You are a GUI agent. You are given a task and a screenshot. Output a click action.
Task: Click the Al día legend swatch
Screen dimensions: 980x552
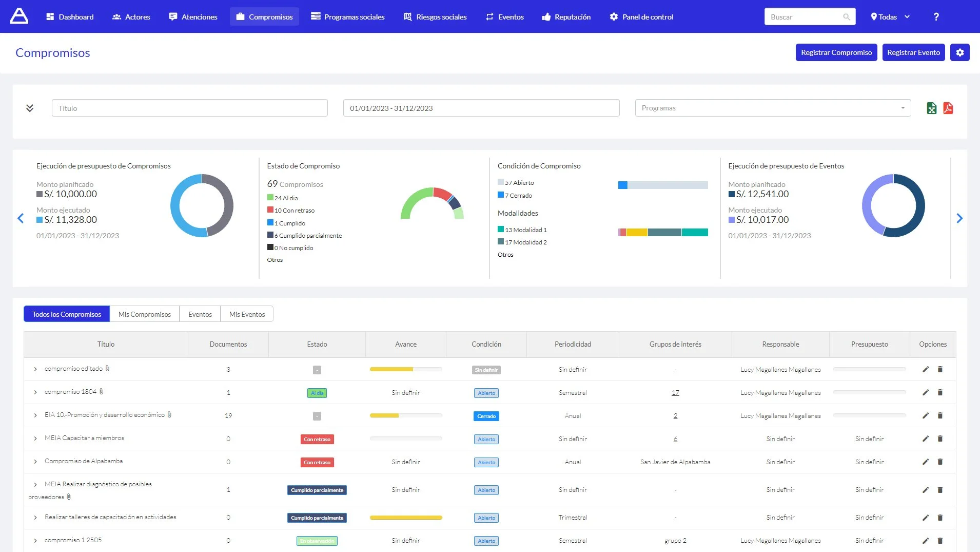click(270, 197)
